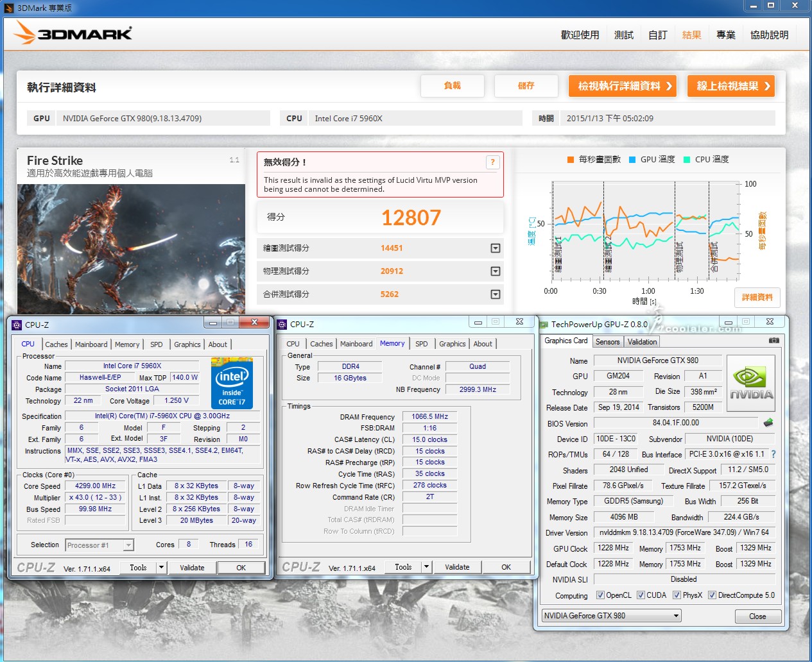This screenshot has width=812, height=662.
Task: Open the Processor #1 selection dropdown
Action: [99, 545]
